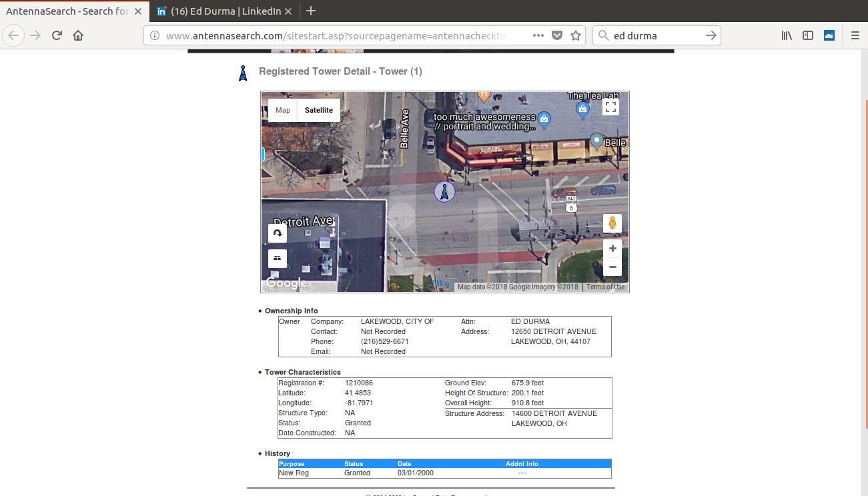The image size is (868, 496).
Task: Click the tower marker on the map
Action: (x=444, y=192)
